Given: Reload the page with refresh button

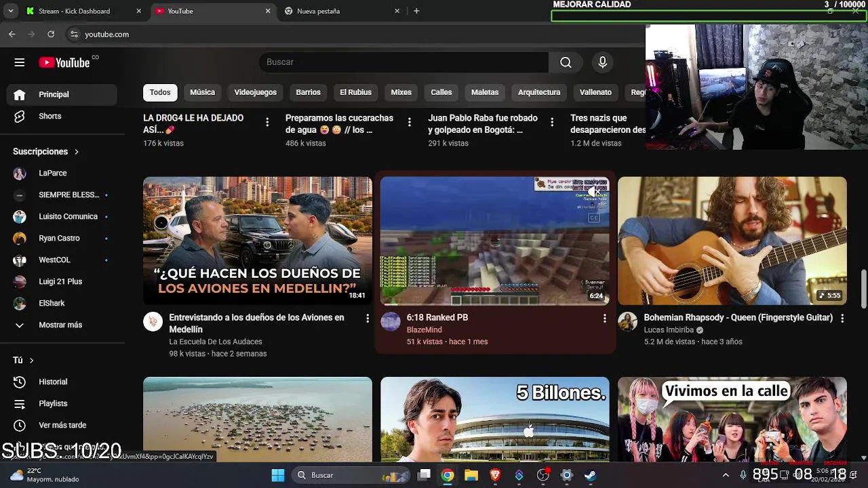Looking at the screenshot, I should pos(51,34).
